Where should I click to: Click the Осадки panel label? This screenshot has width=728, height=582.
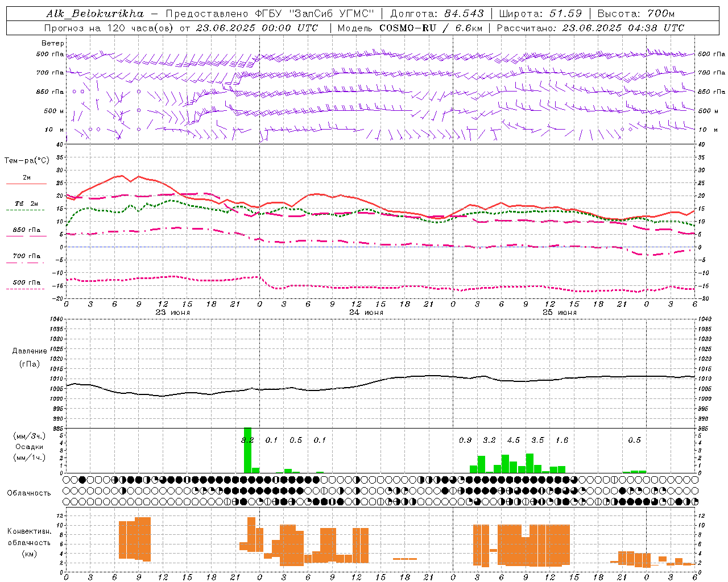pyautogui.click(x=30, y=447)
